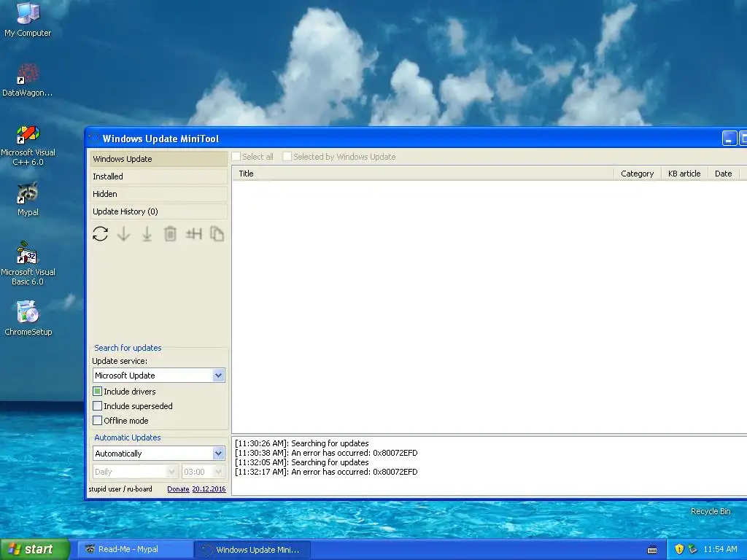Toggle Selected by Windows Update checkbox
This screenshot has height=560, width=747.
287,157
